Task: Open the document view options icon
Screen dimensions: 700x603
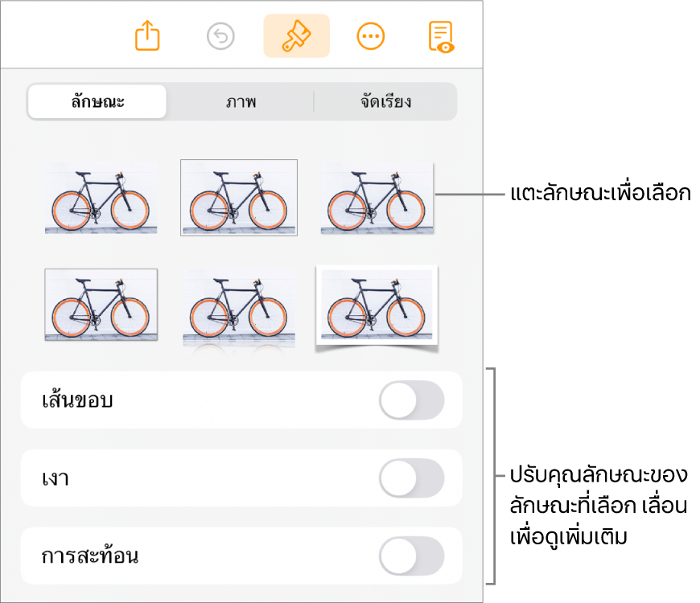Action: click(x=441, y=36)
